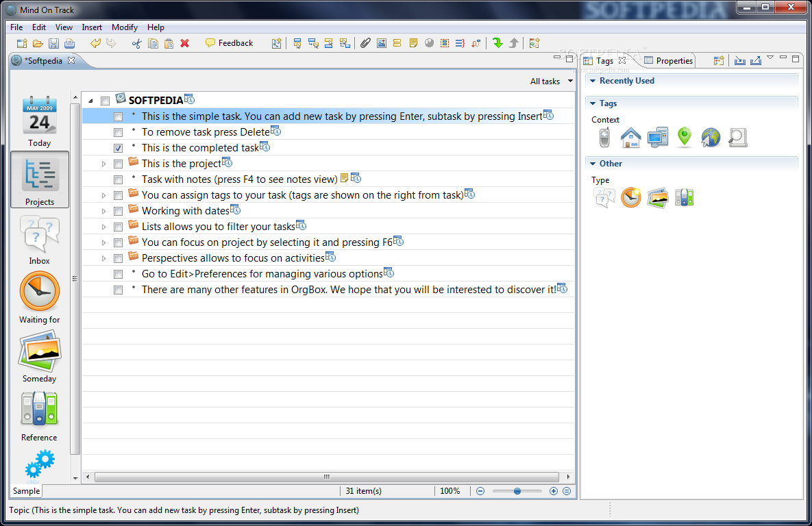Expand 'Perspectives allows to focus' node
The image size is (812, 526).
click(x=103, y=258)
